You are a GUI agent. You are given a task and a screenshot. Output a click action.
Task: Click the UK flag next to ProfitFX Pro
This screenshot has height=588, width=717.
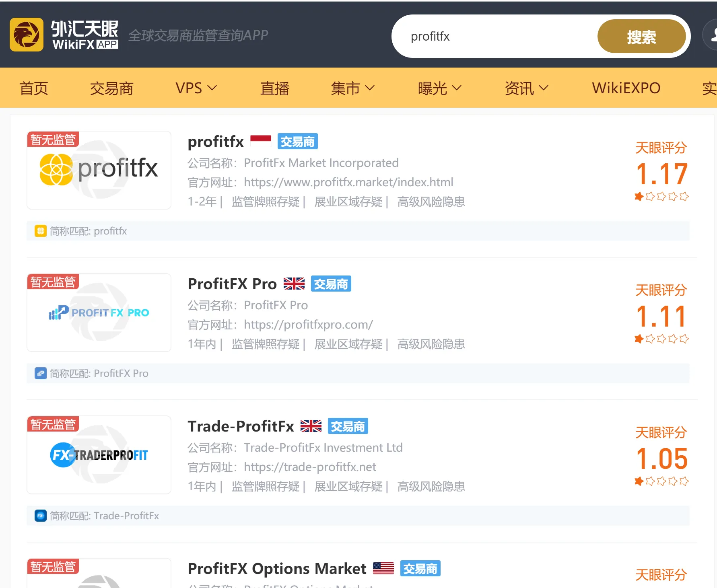pyautogui.click(x=294, y=284)
